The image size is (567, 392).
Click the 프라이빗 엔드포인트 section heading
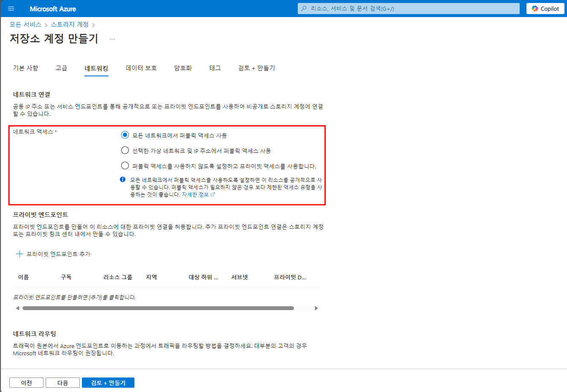click(x=41, y=215)
